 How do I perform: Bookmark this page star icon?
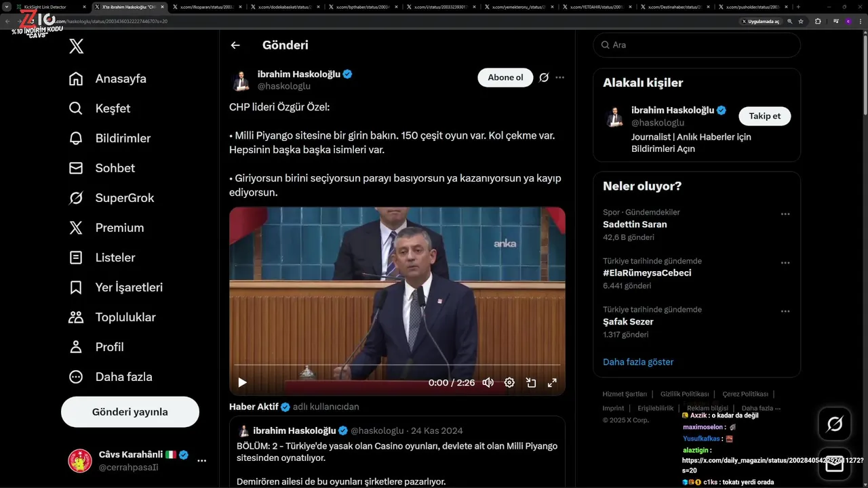pos(801,21)
